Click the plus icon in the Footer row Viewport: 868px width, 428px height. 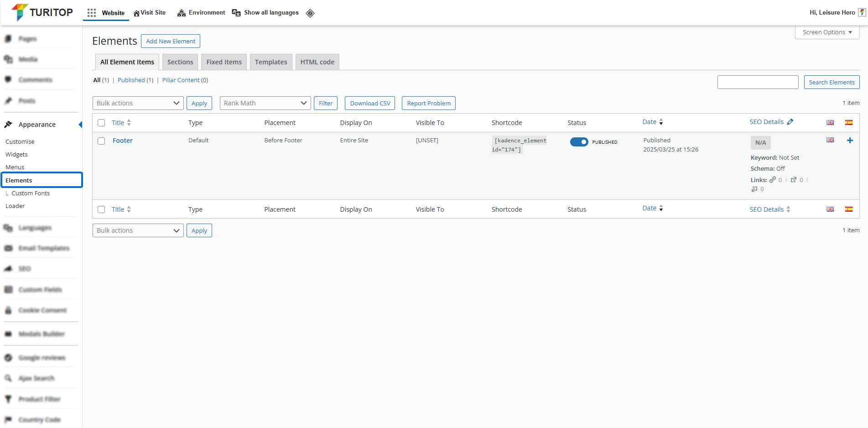(850, 141)
